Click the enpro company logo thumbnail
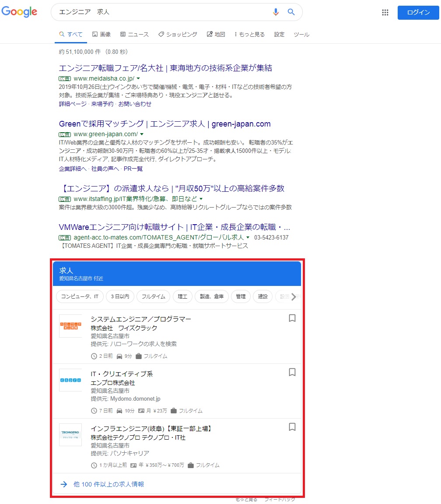 click(71, 380)
